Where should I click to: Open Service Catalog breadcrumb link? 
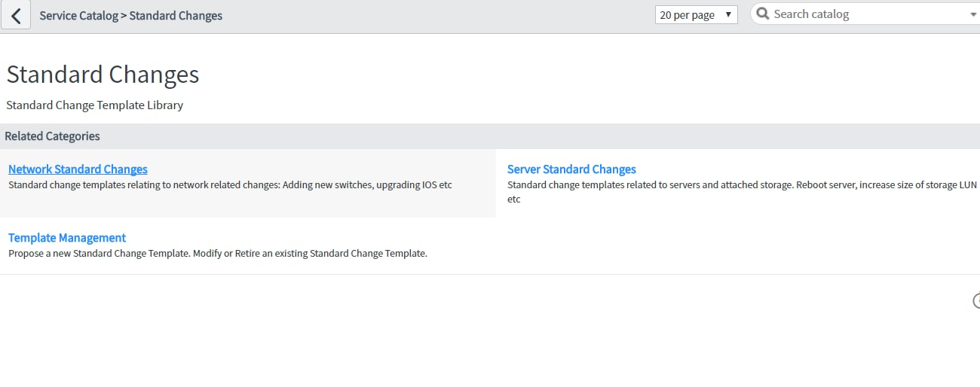pos(78,15)
